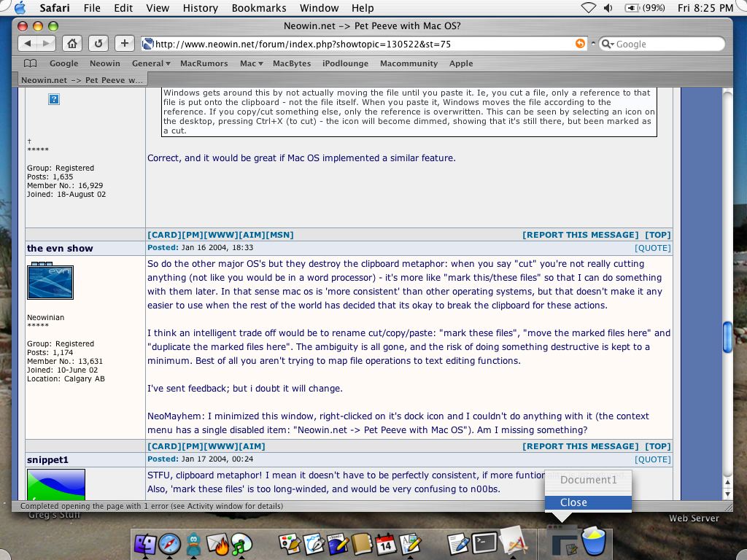Click the battery status icon showing 99%

point(644,7)
